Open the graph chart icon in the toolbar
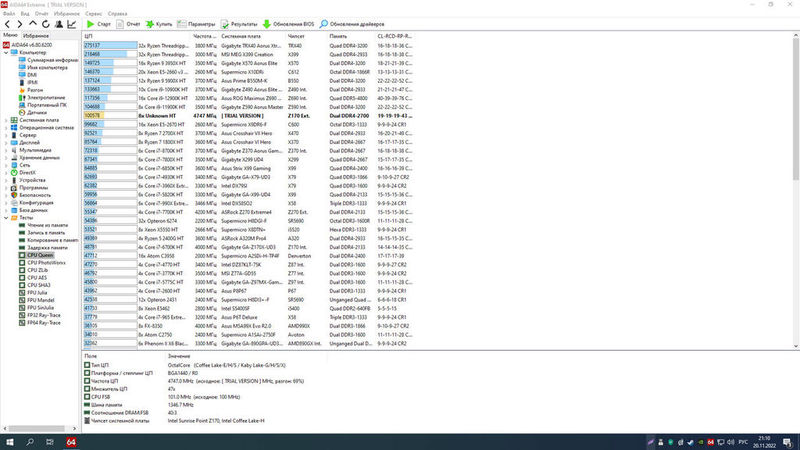The image size is (800, 450). (72, 24)
